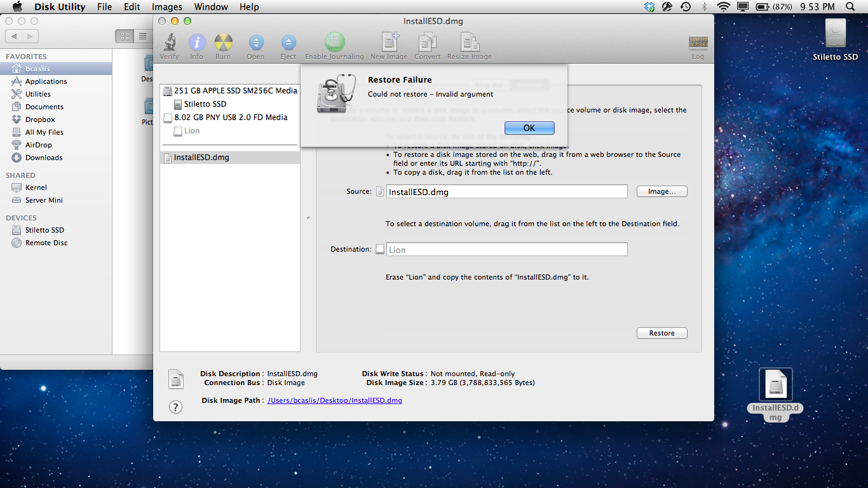Viewport: 868px width, 488px height.
Task: Select Stiletto SSD under Devices in Finder
Action: [56, 230]
